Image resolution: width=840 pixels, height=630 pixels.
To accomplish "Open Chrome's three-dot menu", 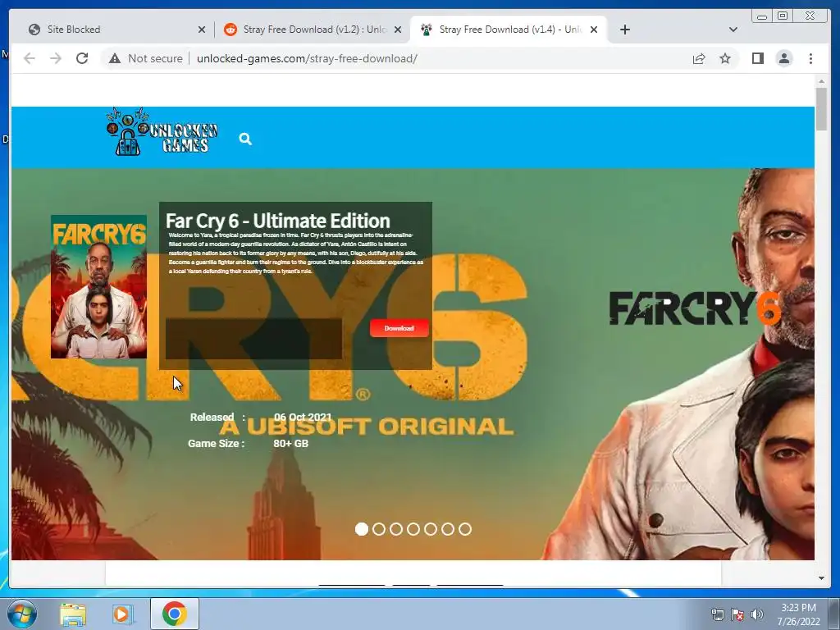I will (x=810, y=58).
